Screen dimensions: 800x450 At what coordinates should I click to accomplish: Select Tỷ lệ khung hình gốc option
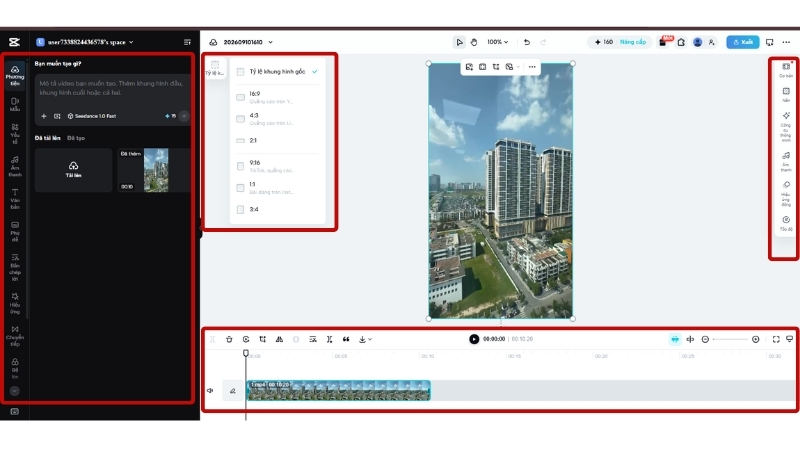point(278,72)
